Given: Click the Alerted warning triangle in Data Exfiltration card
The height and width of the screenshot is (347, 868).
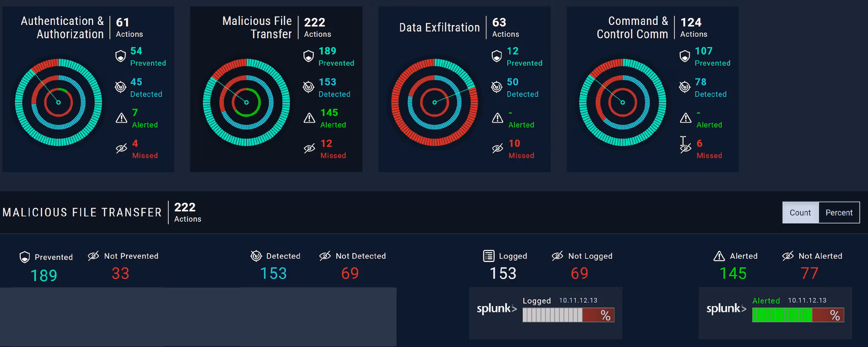Looking at the screenshot, I should pos(497,118).
